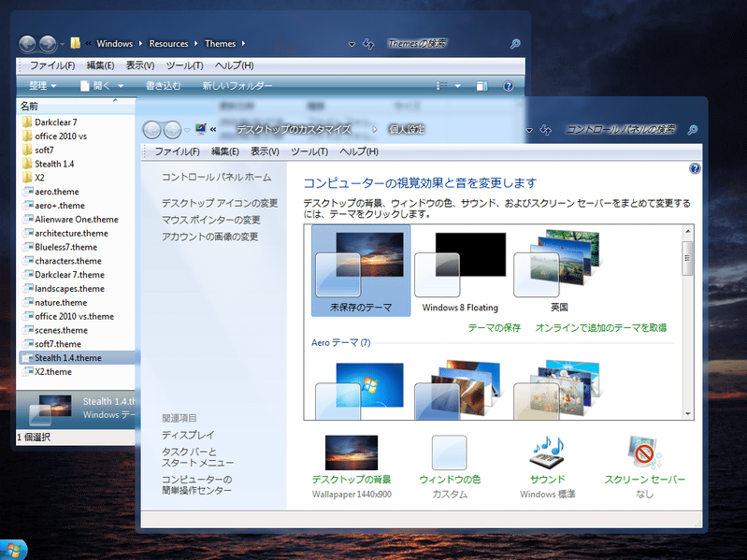The height and width of the screenshot is (560, 747).
Task: Expand chevron after Resources in breadcrumb
Action: coord(195,43)
